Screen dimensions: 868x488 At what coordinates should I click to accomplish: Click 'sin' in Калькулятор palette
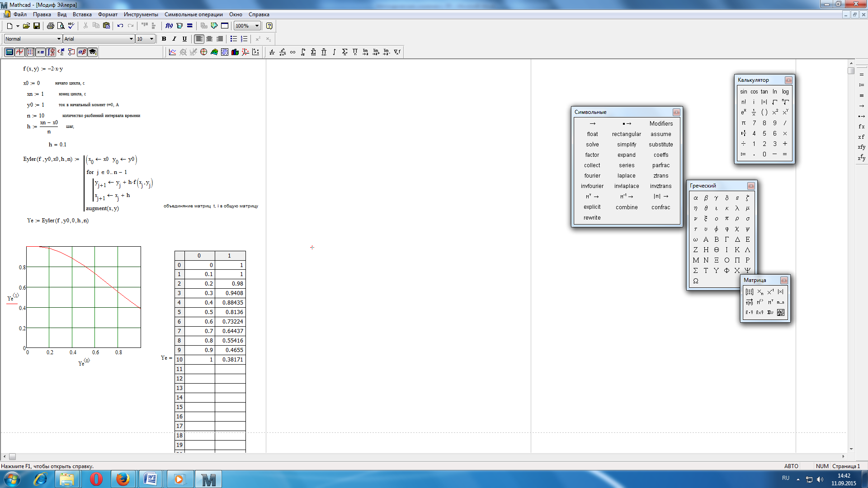click(x=744, y=92)
